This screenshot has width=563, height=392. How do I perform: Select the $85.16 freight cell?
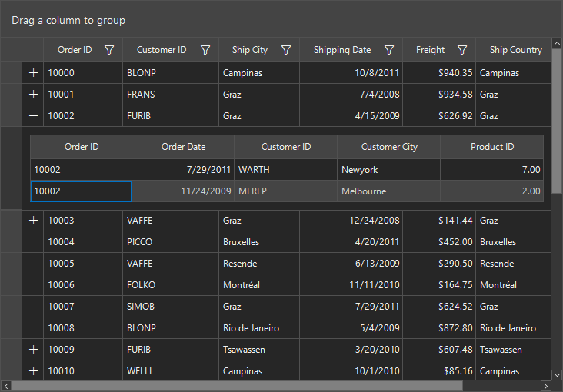point(439,371)
